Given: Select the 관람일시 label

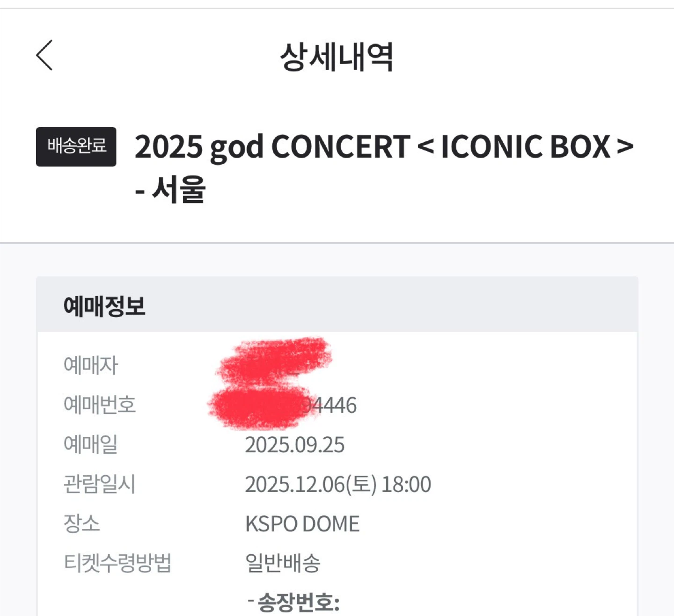Looking at the screenshot, I should pyautogui.click(x=100, y=484).
